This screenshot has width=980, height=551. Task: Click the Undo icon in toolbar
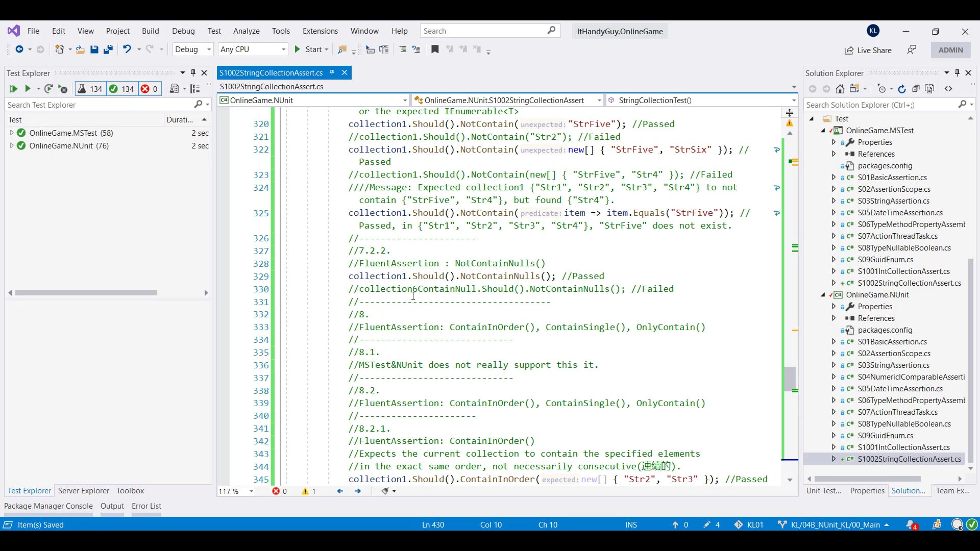point(127,49)
